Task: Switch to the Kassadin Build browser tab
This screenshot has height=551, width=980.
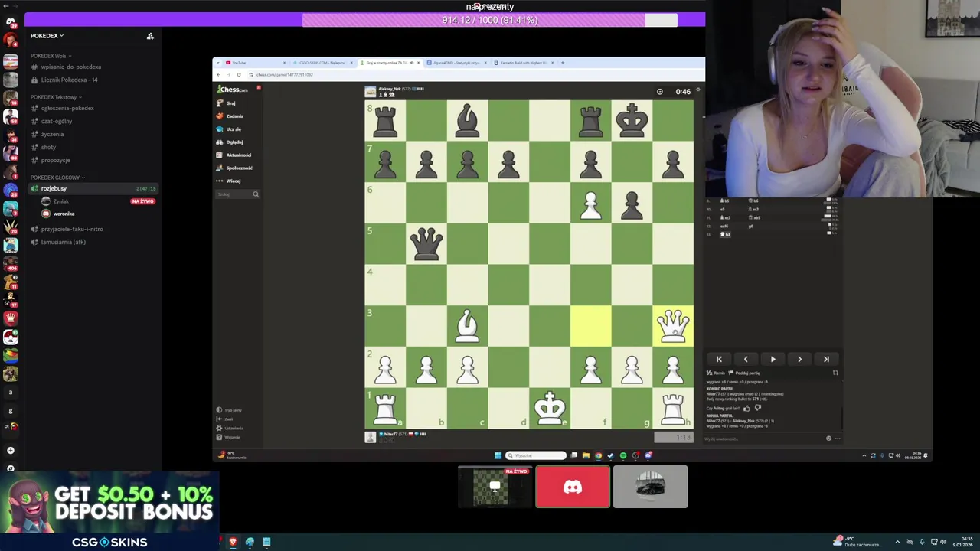Action: [525, 63]
